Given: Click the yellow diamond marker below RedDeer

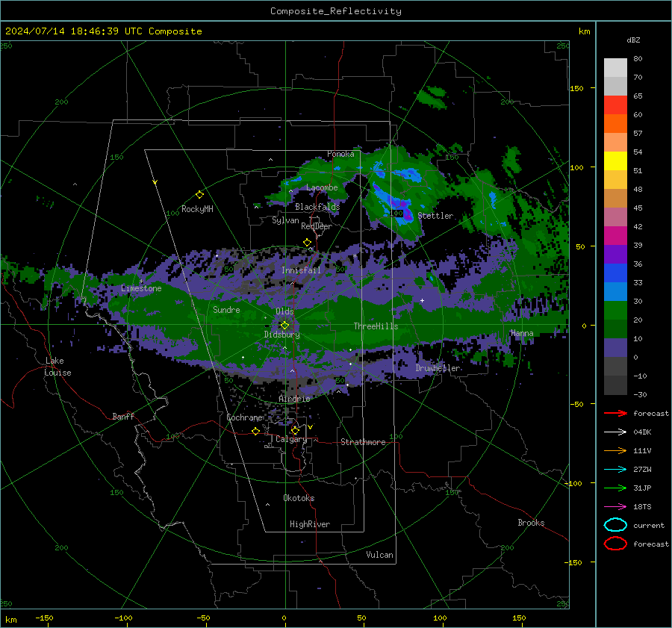Looking at the screenshot, I should 307,243.
